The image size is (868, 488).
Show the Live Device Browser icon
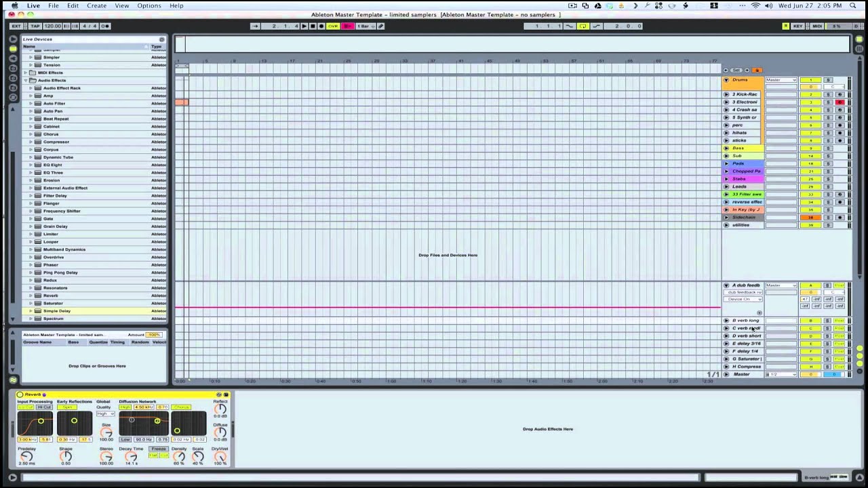click(13, 49)
